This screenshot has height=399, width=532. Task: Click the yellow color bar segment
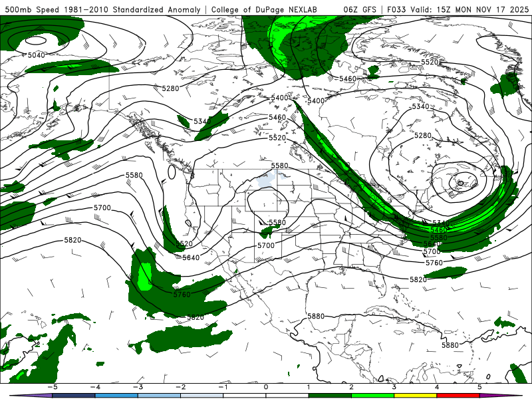[x=415, y=396]
